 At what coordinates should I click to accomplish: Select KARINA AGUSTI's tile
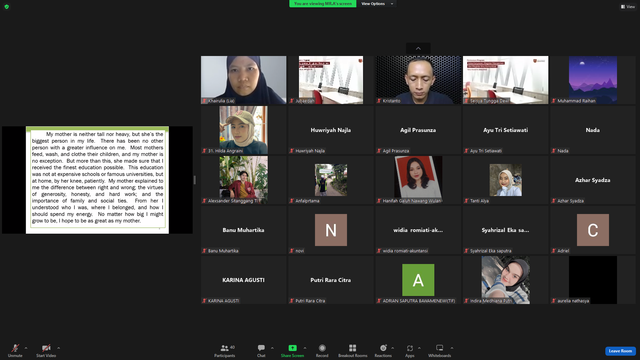pyautogui.click(x=244, y=280)
